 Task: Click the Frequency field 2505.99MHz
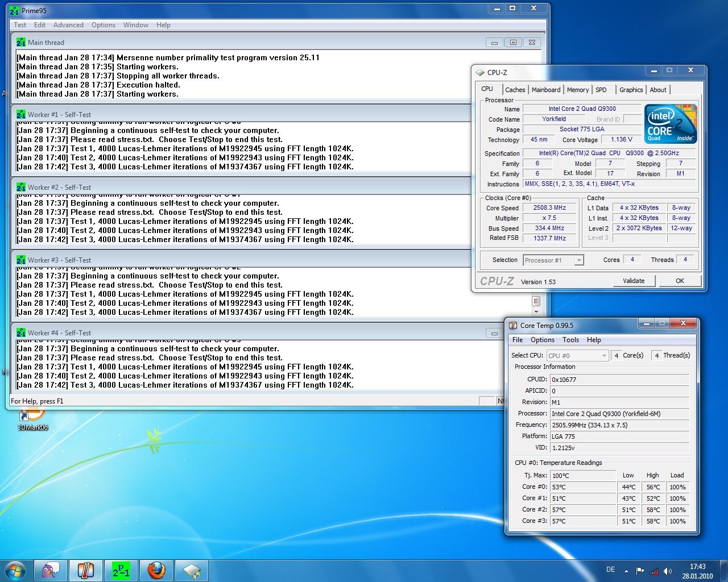[619, 425]
